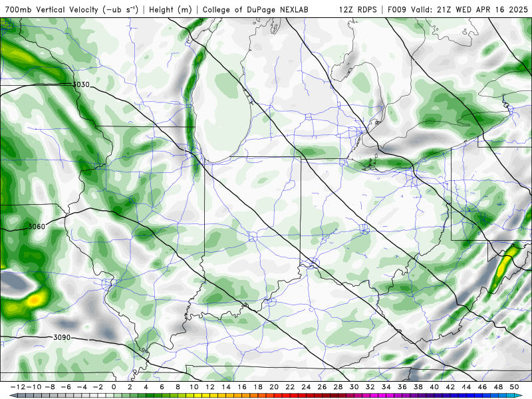The height and width of the screenshot is (399, 532).
Task: Click the 16 value on the color scale
Action: [242, 387]
